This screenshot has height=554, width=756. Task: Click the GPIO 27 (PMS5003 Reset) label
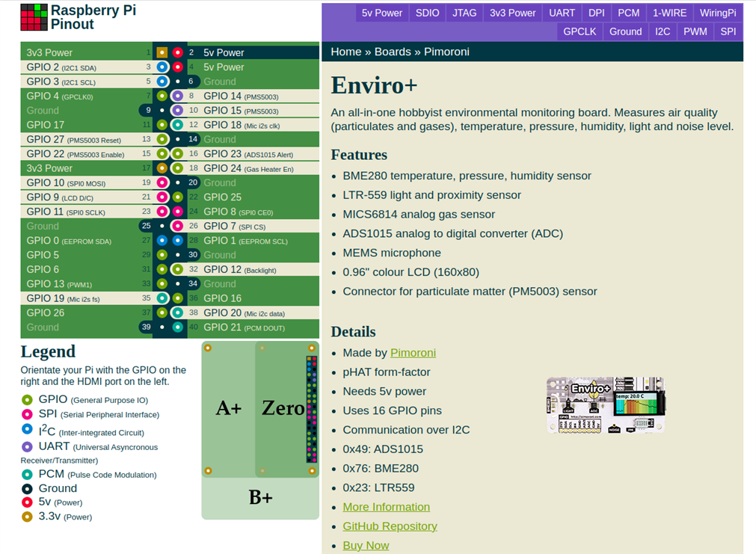74,139
